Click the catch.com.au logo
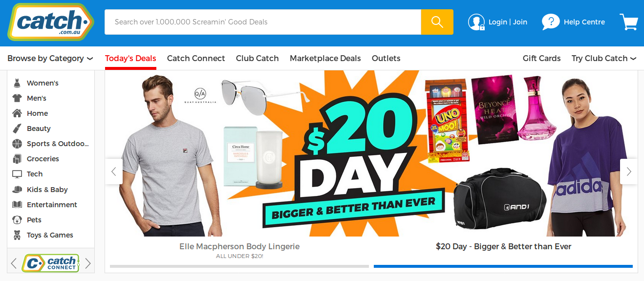644x281 pixels. pos(51,22)
